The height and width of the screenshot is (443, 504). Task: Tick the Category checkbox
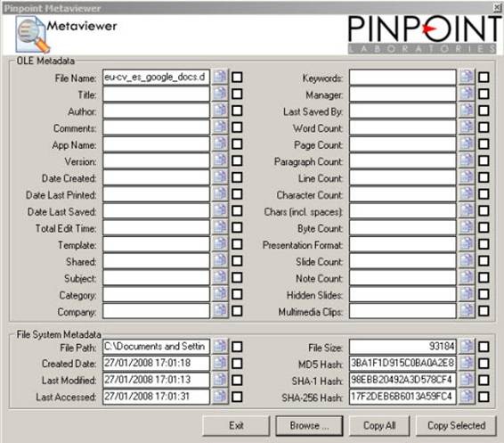tap(237, 295)
